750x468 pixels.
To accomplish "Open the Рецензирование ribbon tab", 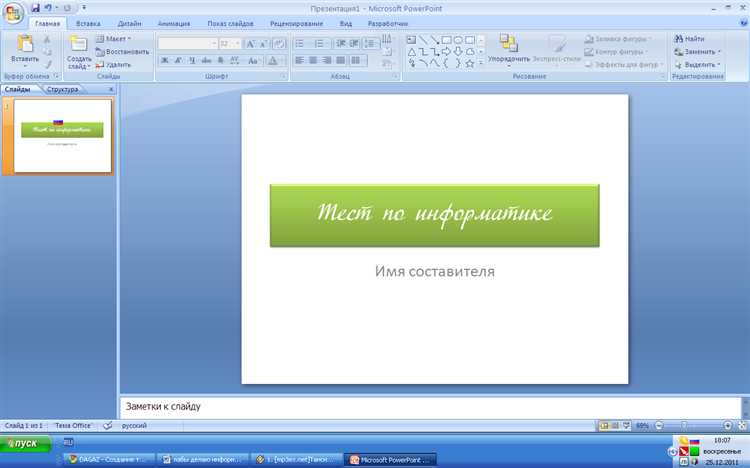I will pos(297,23).
